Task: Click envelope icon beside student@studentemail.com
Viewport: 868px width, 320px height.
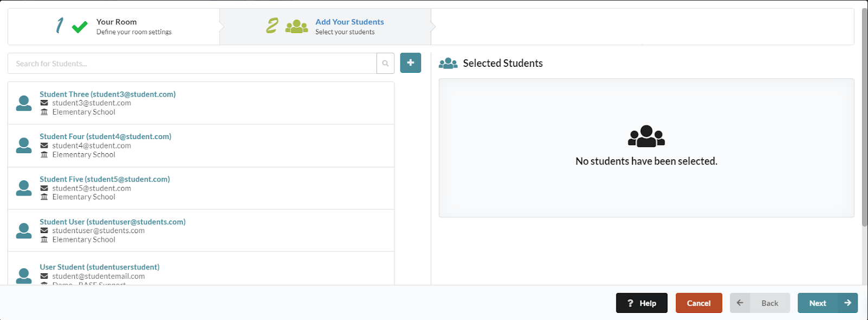Action: point(44,276)
